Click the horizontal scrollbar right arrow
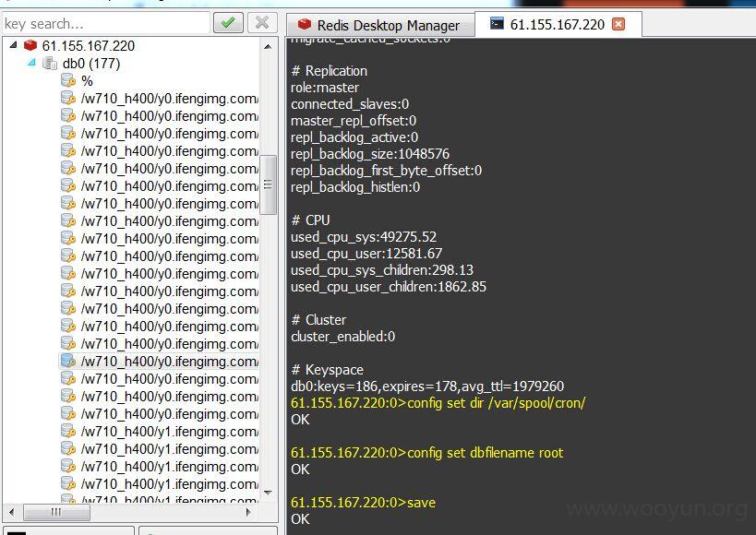 pos(248,512)
